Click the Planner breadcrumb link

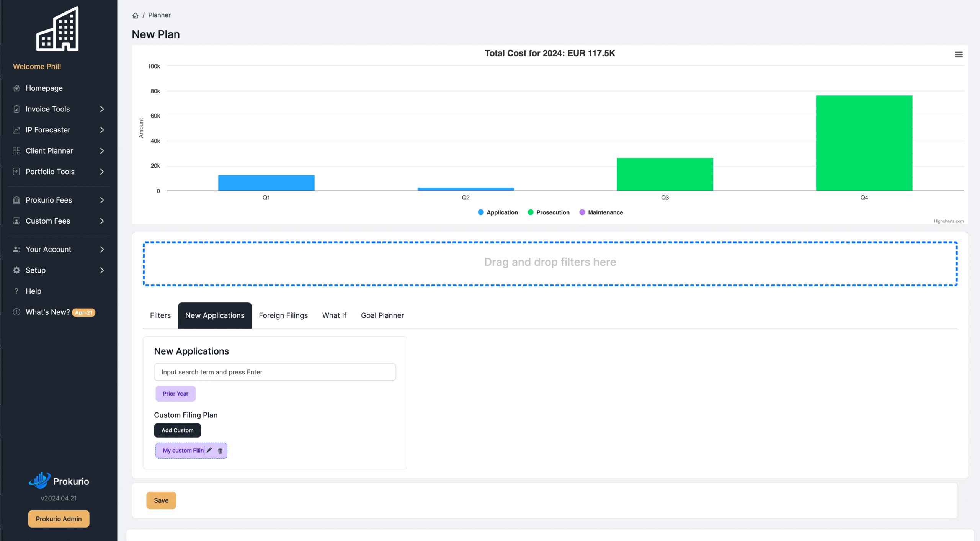159,15
